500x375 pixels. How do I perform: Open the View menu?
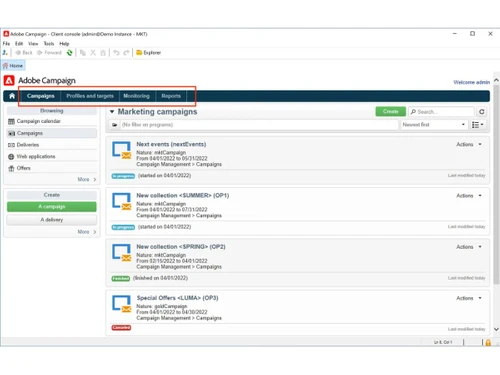[33, 43]
